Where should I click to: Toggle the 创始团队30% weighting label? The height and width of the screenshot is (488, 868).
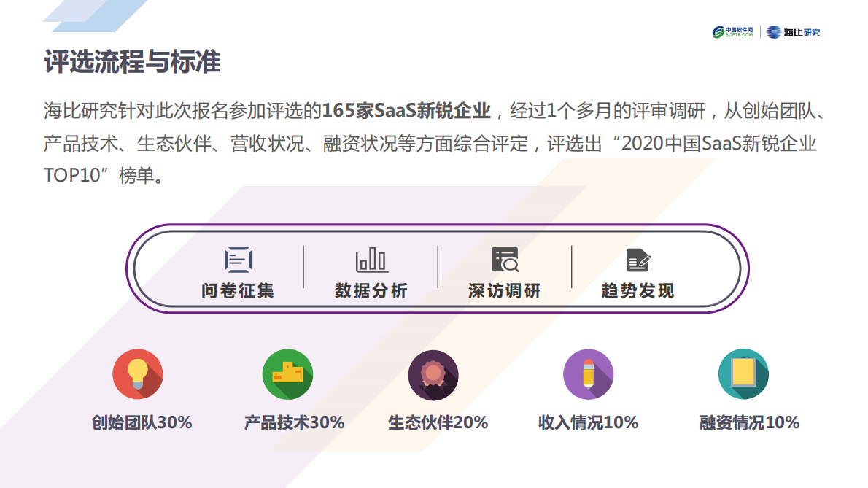(x=139, y=422)
